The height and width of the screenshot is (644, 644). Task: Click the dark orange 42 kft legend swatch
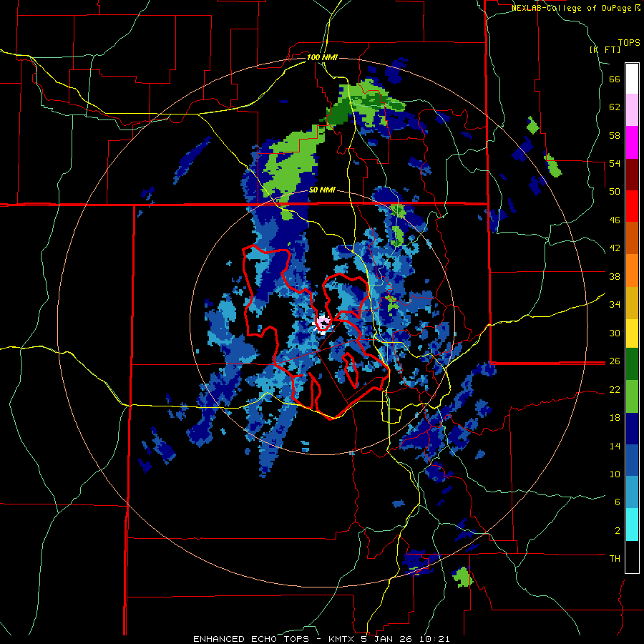pyautogui.click(x=632, y=238)
